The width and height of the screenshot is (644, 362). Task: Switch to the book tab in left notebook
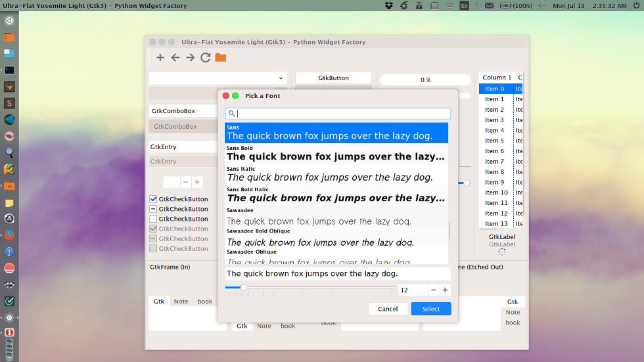tap(205, 302)
